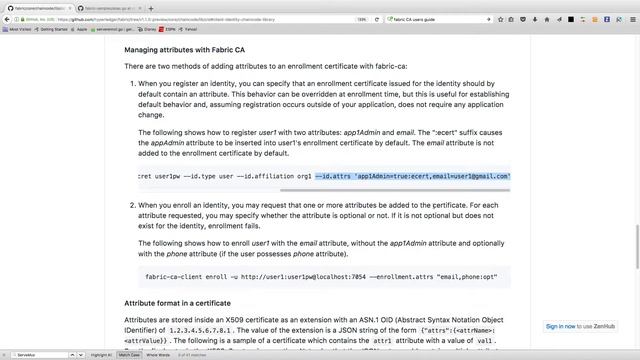Click the inline code 'attr1'
This screenshot has width=640, height=360.
tap(382, 341)
